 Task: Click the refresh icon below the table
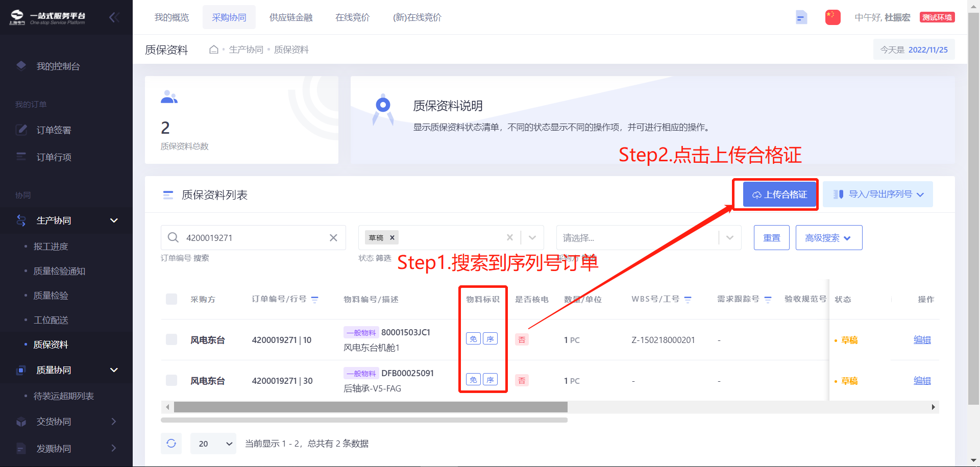pos(171,444)
